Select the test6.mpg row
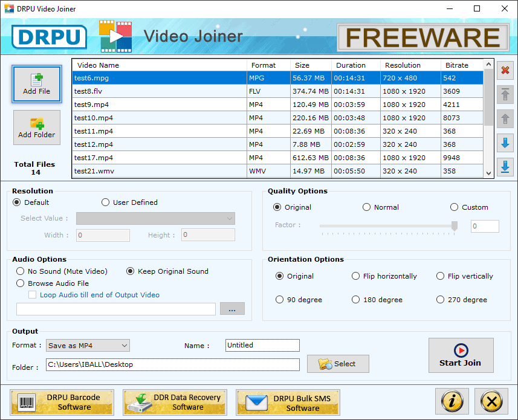The height and width of the screenshot is (420, 518). [x=278, y=78]
